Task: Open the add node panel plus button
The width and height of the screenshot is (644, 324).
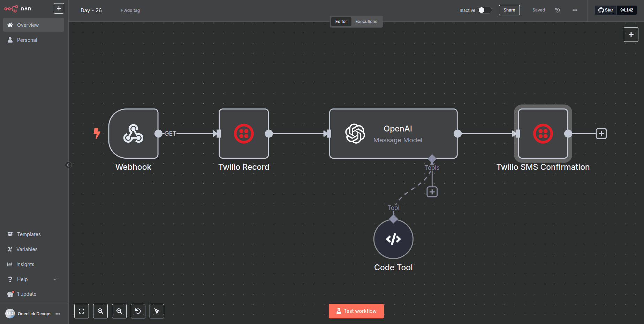Action: 631,35
